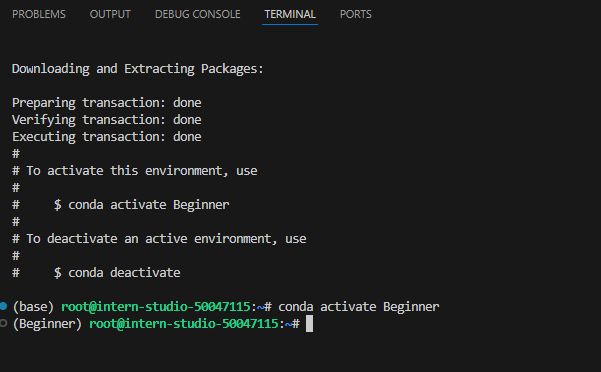The width and height of the screenshot is (601, 372).
Task: Click '# To deactivate an active environment, use' text
Action: coord(159,239)
